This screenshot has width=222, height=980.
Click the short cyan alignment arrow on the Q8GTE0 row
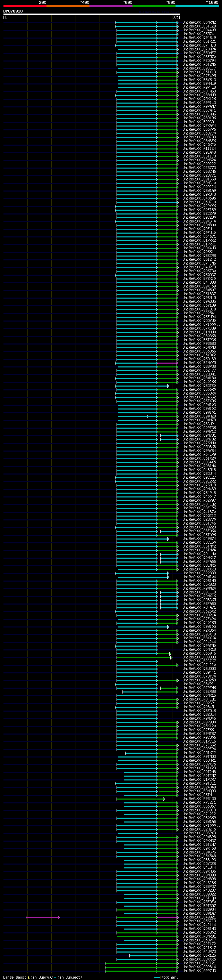[x=143, y=386]
